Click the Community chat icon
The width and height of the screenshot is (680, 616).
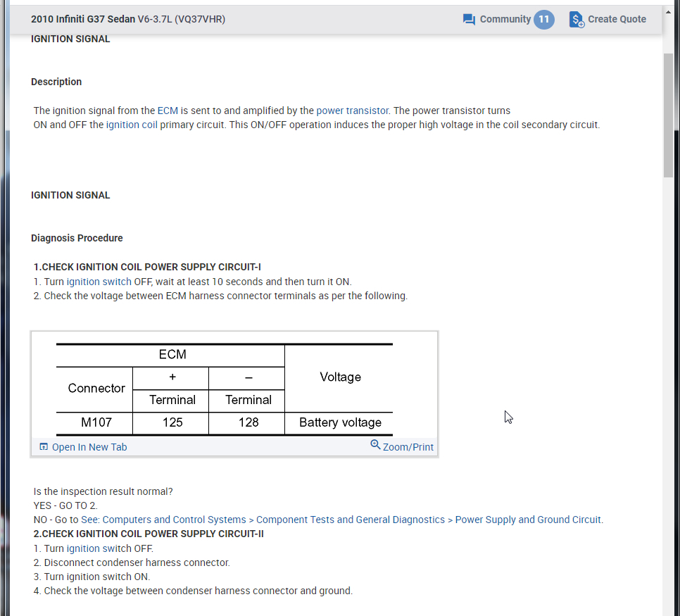(x=469, y=20)
